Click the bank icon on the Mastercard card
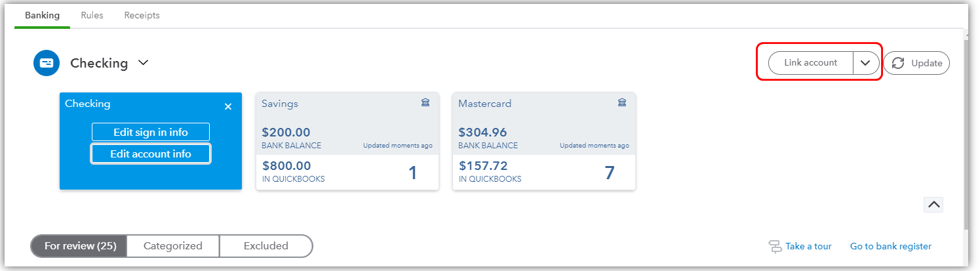This screenshot has width=980, height=271. click(x=622, y=103)
